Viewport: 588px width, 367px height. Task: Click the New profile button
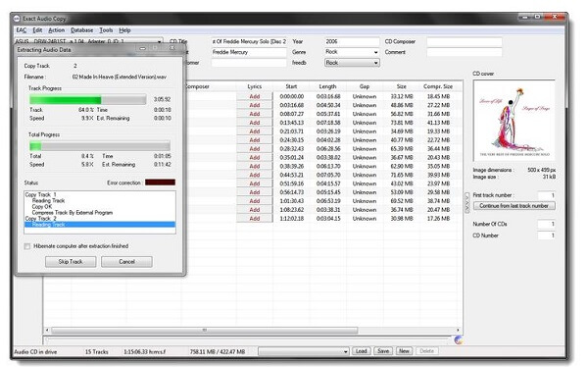click(404, 351)
